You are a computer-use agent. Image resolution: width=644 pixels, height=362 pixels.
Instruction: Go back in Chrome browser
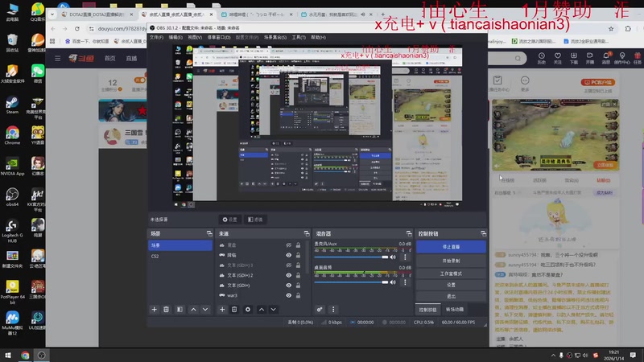tap(53, 29)
